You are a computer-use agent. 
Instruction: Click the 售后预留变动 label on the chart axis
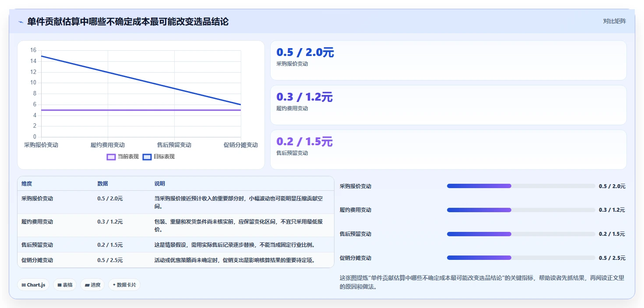click(x=174, y=145)
